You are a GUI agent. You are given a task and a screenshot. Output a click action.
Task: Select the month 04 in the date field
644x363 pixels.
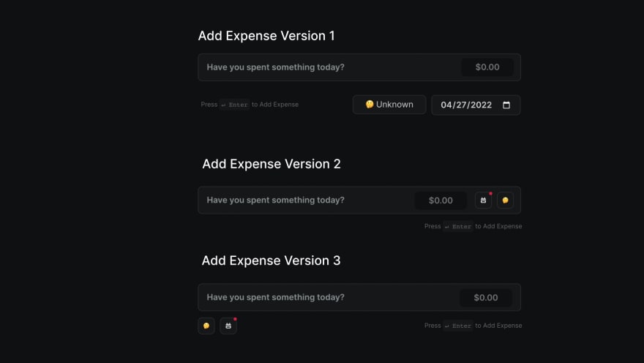447,105
